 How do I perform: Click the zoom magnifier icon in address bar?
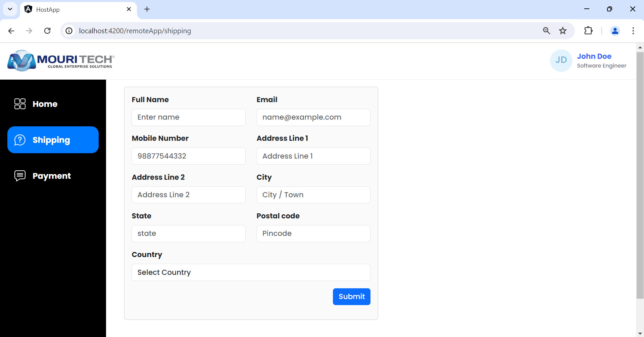[x=546, y=31]
